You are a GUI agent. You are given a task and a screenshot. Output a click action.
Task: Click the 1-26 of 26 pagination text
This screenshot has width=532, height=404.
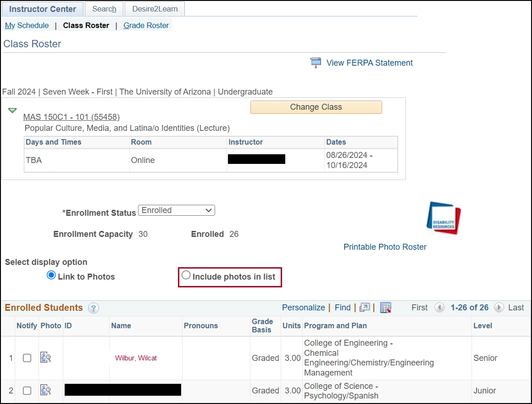(469, 308)
